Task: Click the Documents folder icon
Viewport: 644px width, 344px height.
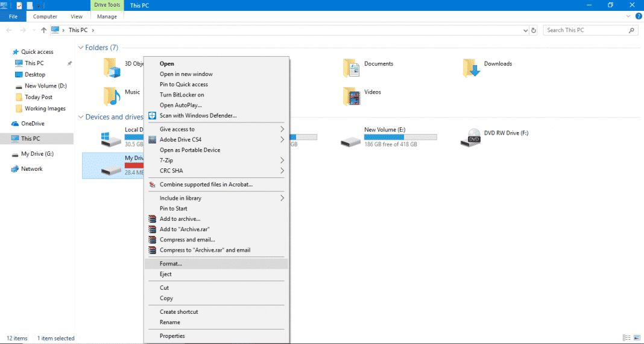Action: [x=351, y=68]
